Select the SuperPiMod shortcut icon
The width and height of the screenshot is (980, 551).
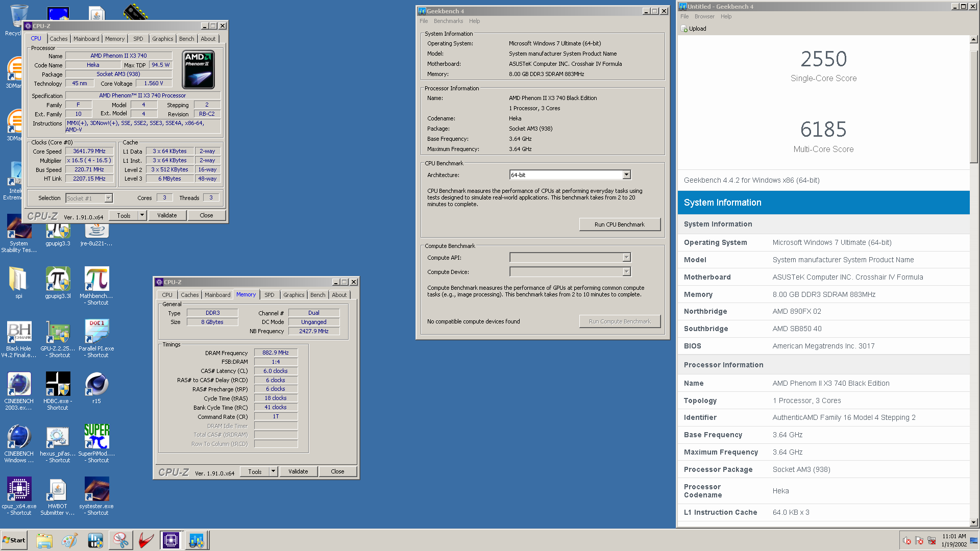(x=96, y=444)
